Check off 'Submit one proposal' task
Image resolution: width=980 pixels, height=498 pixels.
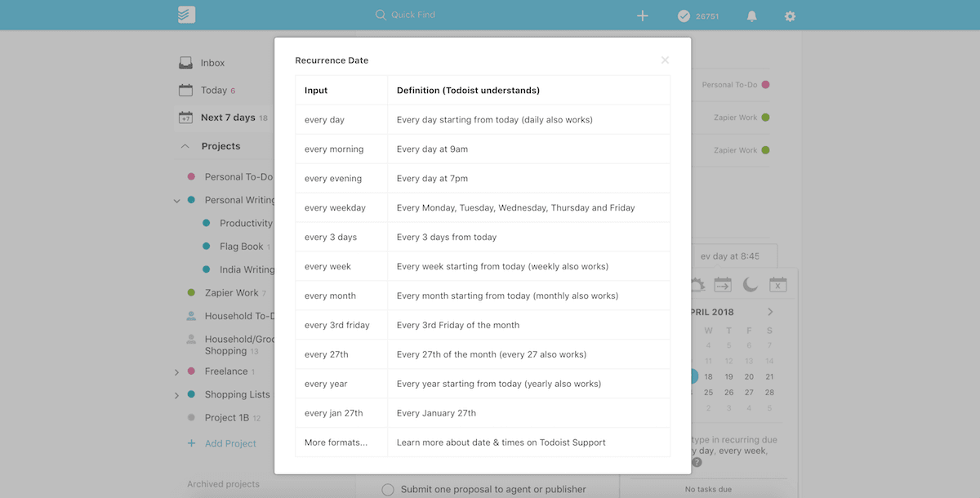coord(388,490)
